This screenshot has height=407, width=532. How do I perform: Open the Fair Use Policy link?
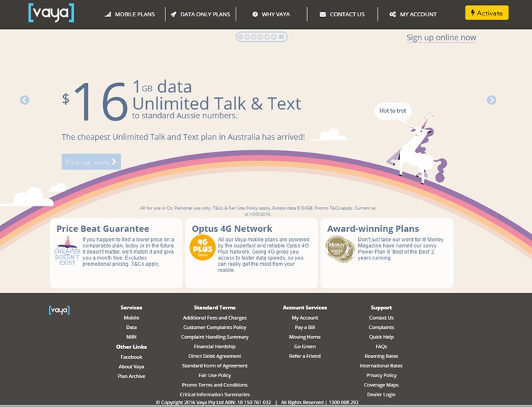tap(215, 376)
